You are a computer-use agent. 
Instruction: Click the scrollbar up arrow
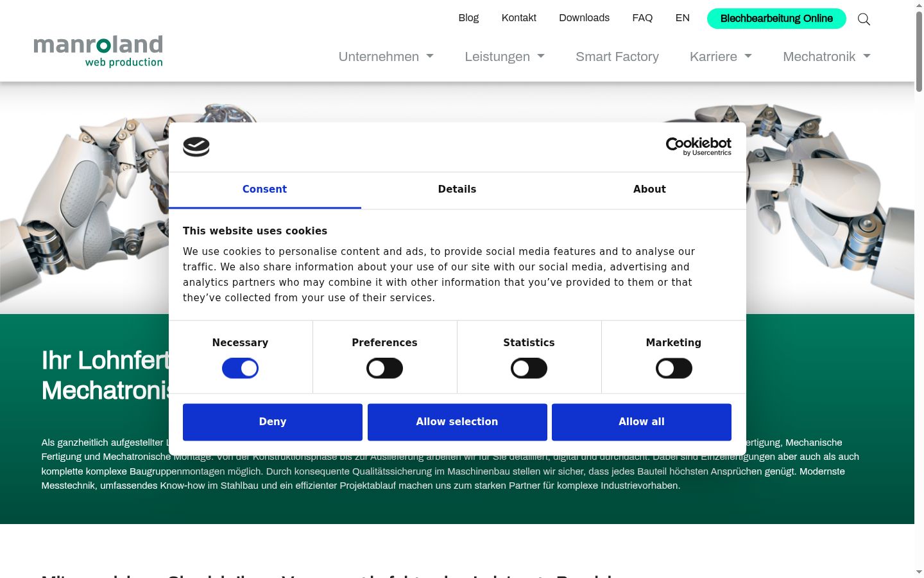click(x=919, y=5)
